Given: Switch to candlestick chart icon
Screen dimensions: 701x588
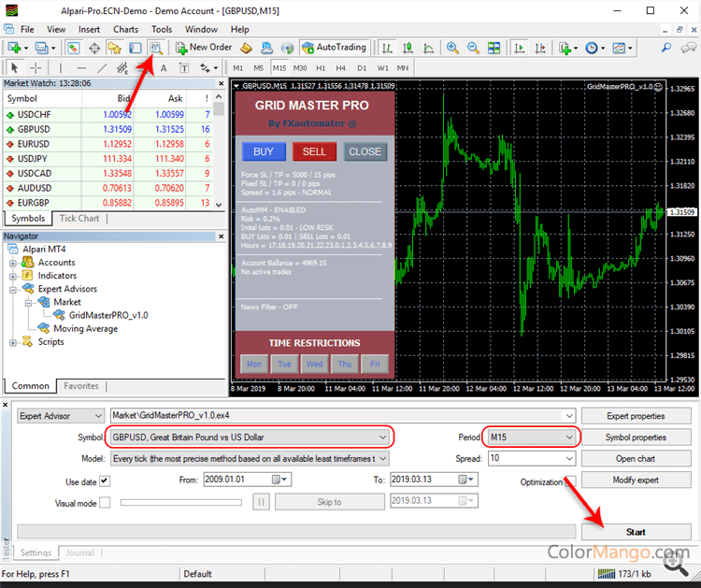Looking at the screenshot, I should coord(408,48).
